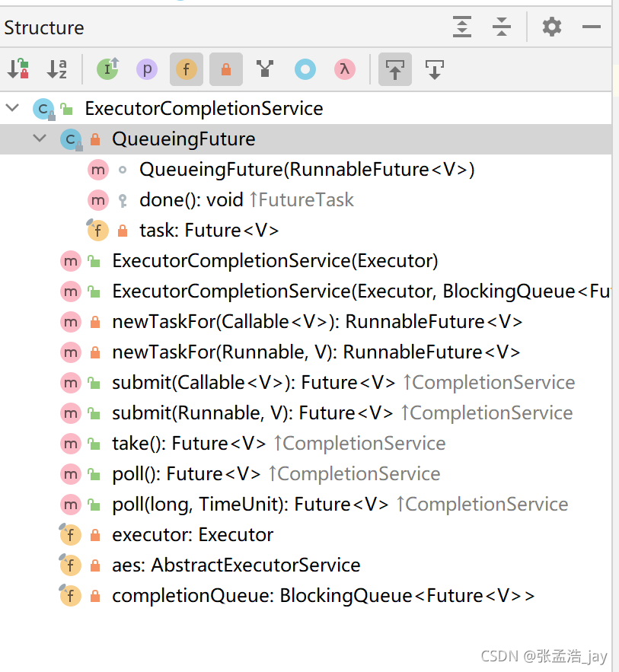Toggle Autoscroll to Source
Screen dimensions: 619x672
[x=395, y=69]
